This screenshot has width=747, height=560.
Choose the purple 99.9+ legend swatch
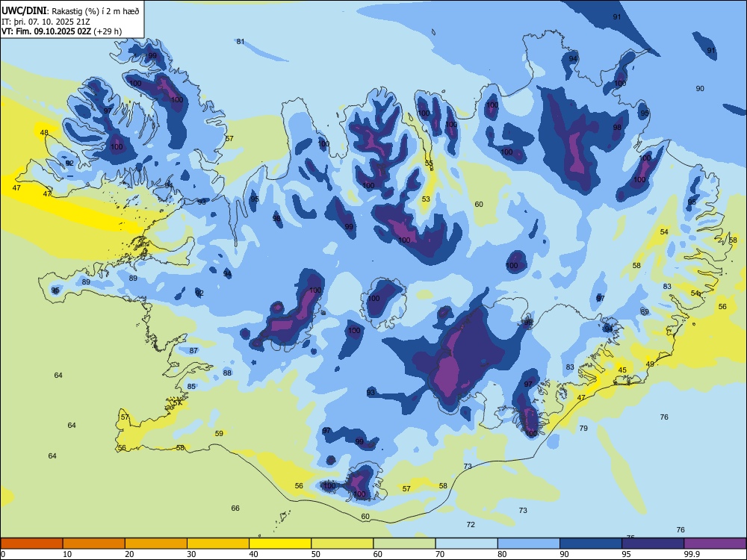(715, 544)
